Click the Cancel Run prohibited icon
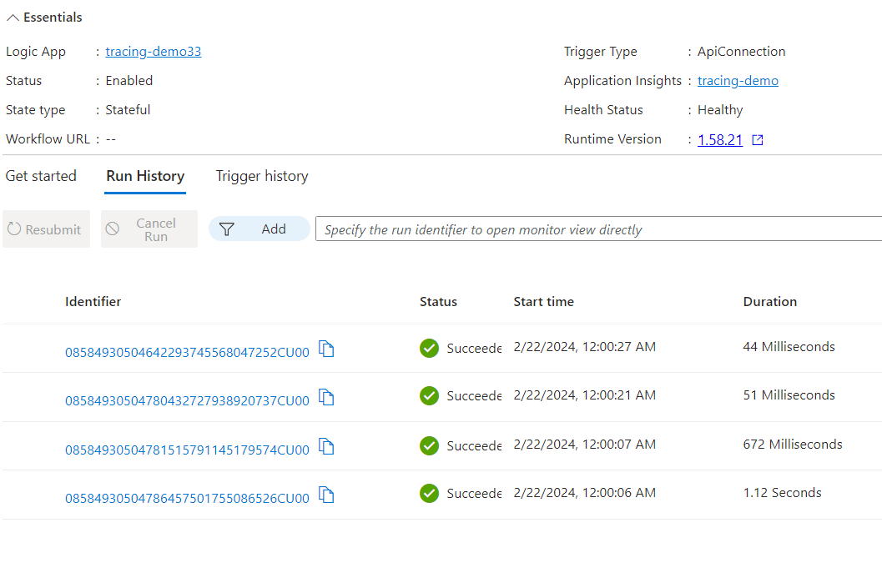The width and height of the screenshot is (882, 588). pos(113,229)
